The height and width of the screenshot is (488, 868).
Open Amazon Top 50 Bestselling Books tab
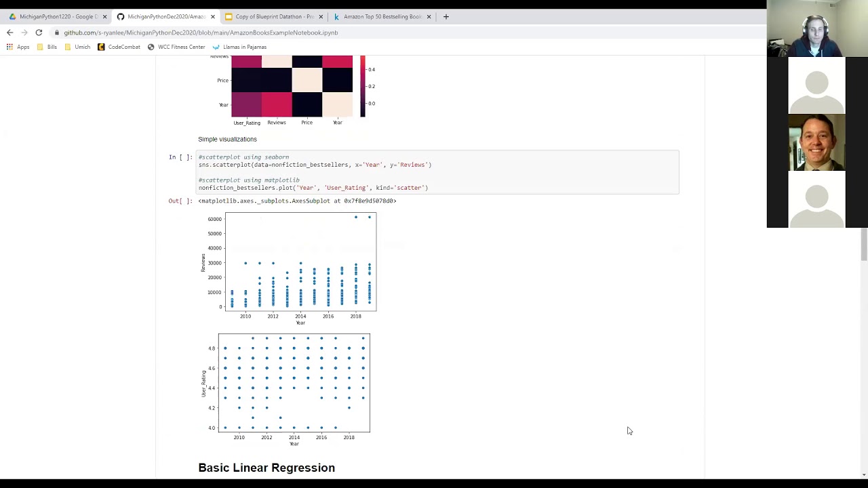(x=382, y=16)
